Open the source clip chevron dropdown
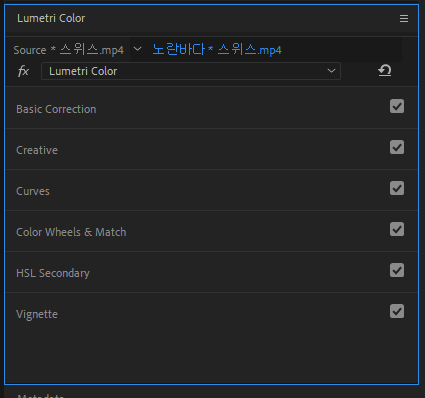This screenshot has height=398, width=425. tap(137, 49)
